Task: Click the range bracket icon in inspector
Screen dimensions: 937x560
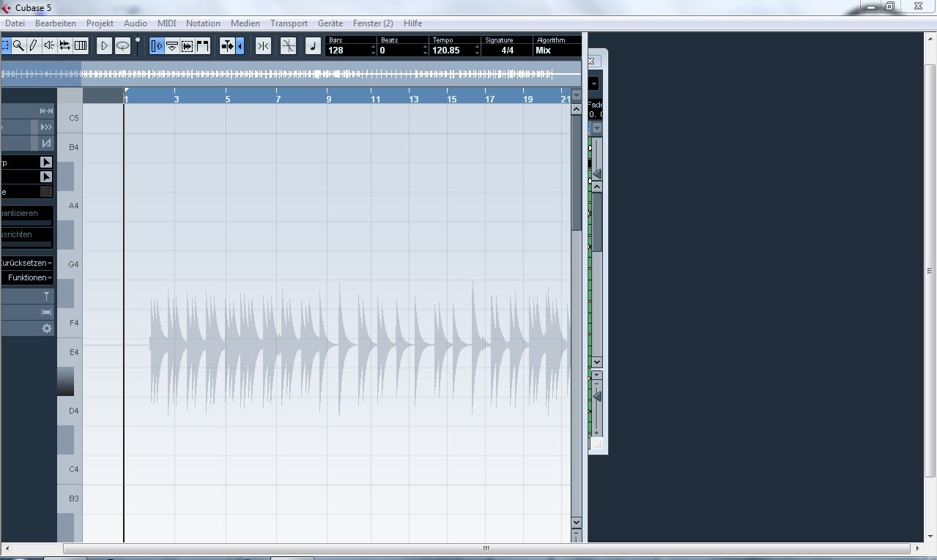Action: click(x=46, y=313)
